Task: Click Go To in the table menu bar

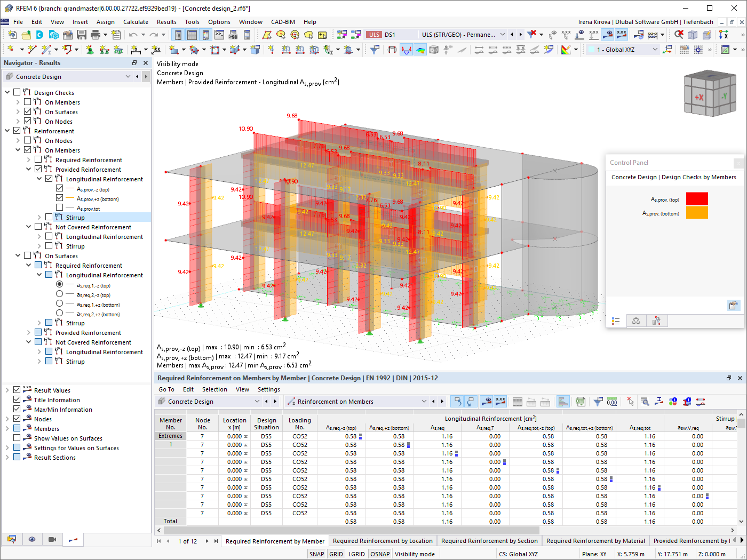Action: (x=166, y=389)
